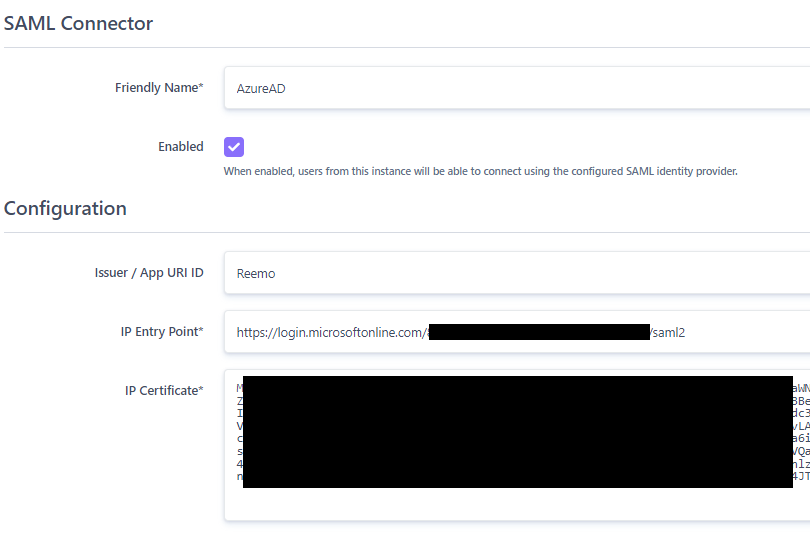Click the Friendly Name input field
The width and height of the screenshot is (810, 536).
[x=516, y=88]
